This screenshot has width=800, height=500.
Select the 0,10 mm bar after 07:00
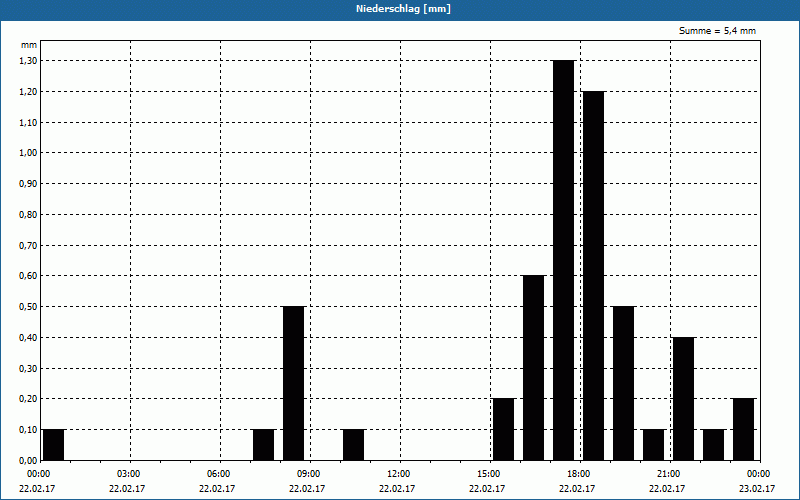pos(263,445)
